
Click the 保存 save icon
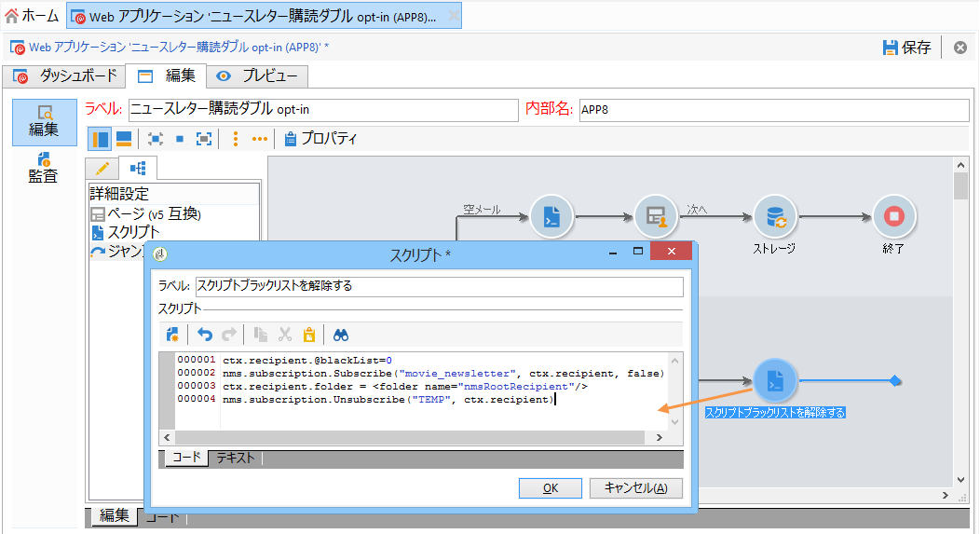click(x=890, y=48)
